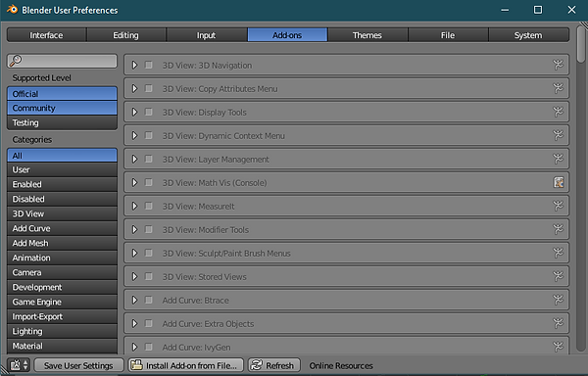Click the editor type icon at bottom left

(x=19, y=365)
